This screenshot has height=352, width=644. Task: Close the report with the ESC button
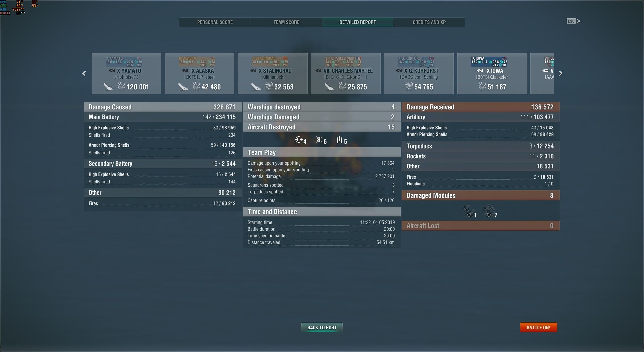click(x=574, y=21)
